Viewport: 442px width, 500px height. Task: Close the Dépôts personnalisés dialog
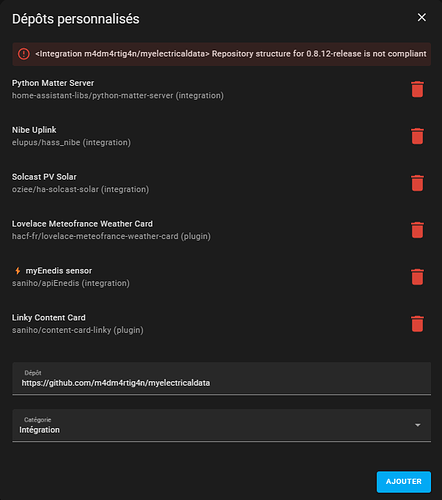(422, 17)
